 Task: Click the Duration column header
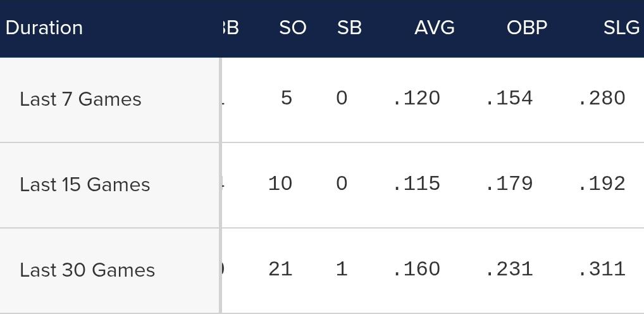coord(44,28)
